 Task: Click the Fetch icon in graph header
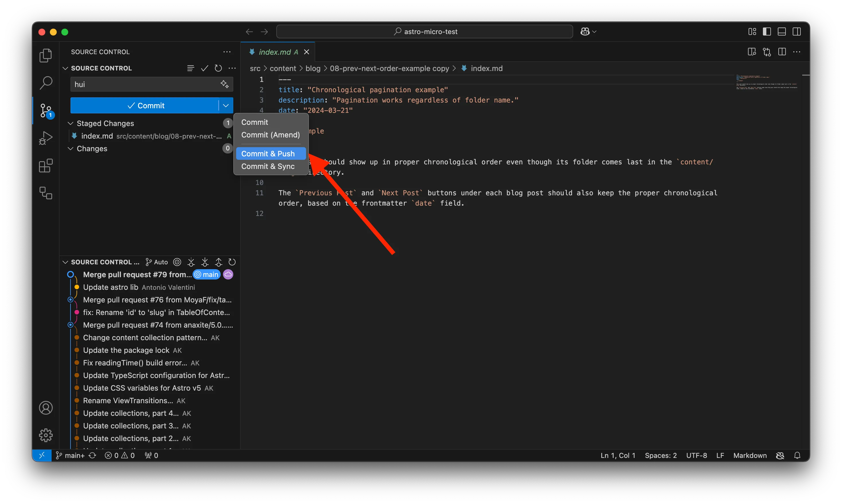[x=191, y=262]
